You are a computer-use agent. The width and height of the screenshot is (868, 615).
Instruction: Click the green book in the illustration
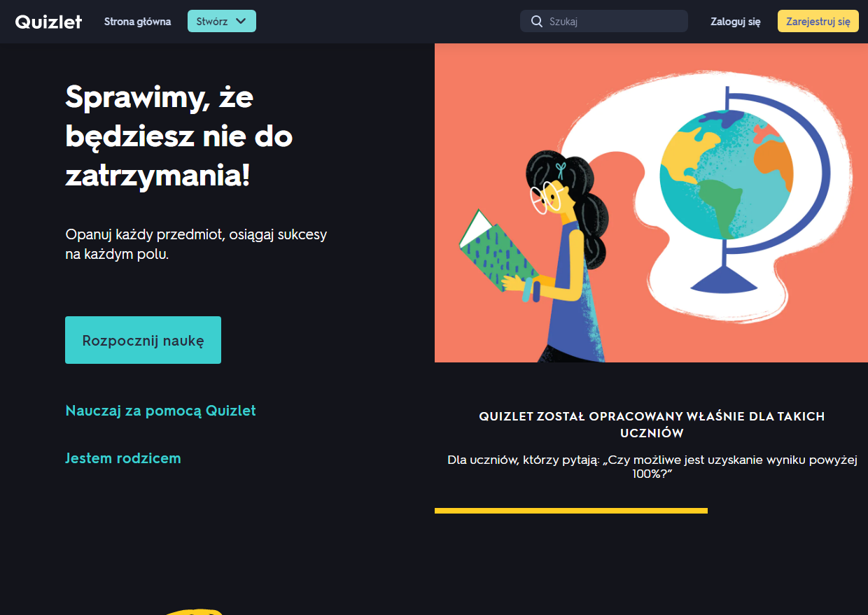(x=498, y=252)
